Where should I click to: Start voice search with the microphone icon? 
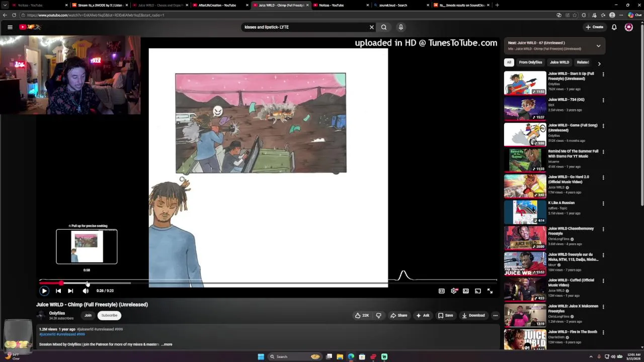click(401, 27)
